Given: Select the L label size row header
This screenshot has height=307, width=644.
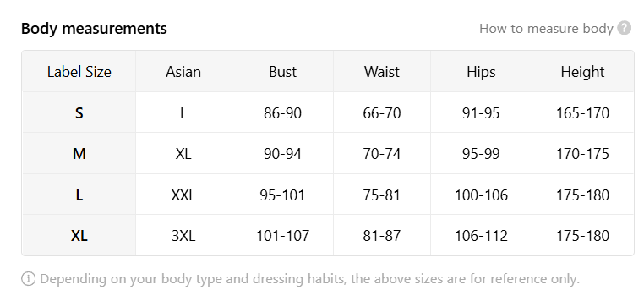Looking at the screenshot, I should click(x=79, y=195).
